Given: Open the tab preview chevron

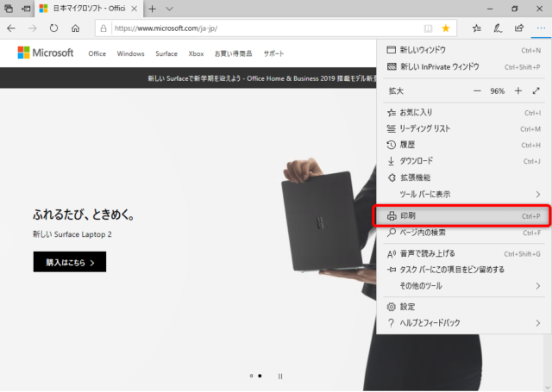Looking at the screenshot, I should click(169, 9).
